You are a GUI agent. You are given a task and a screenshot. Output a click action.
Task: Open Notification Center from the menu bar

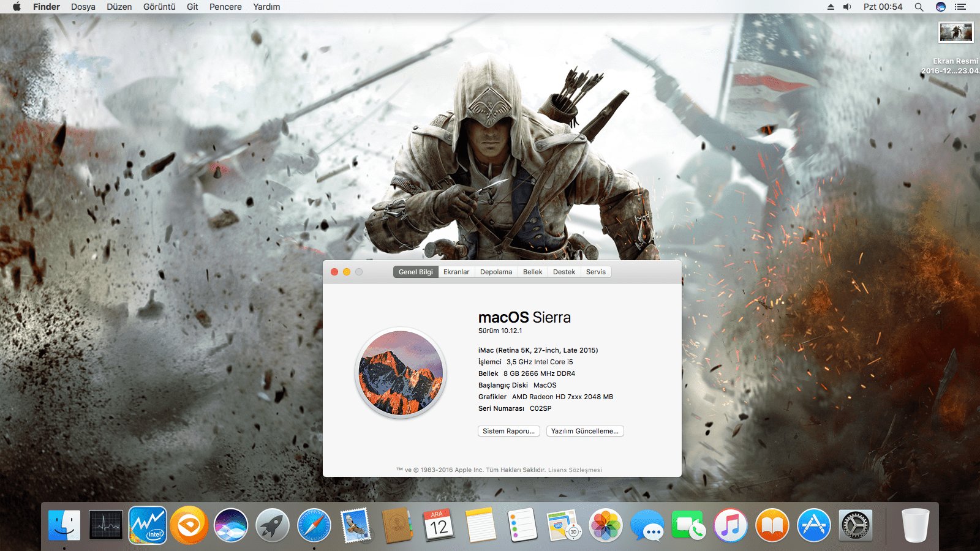pyautogui.click(x=960, y=7)
